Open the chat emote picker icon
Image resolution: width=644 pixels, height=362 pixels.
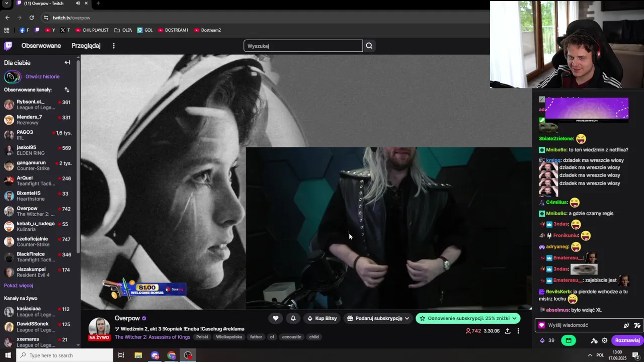click(637, 325)
